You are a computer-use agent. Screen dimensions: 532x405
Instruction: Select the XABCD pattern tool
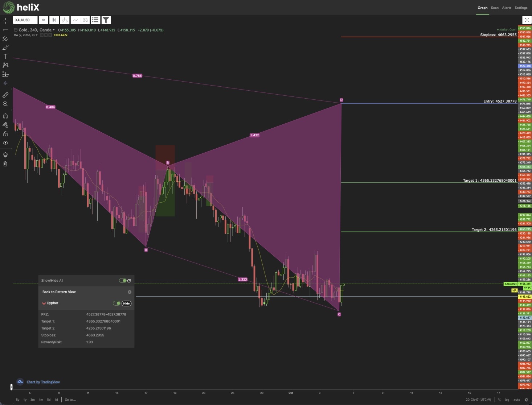pyautogui.click(x=5, y=65)
